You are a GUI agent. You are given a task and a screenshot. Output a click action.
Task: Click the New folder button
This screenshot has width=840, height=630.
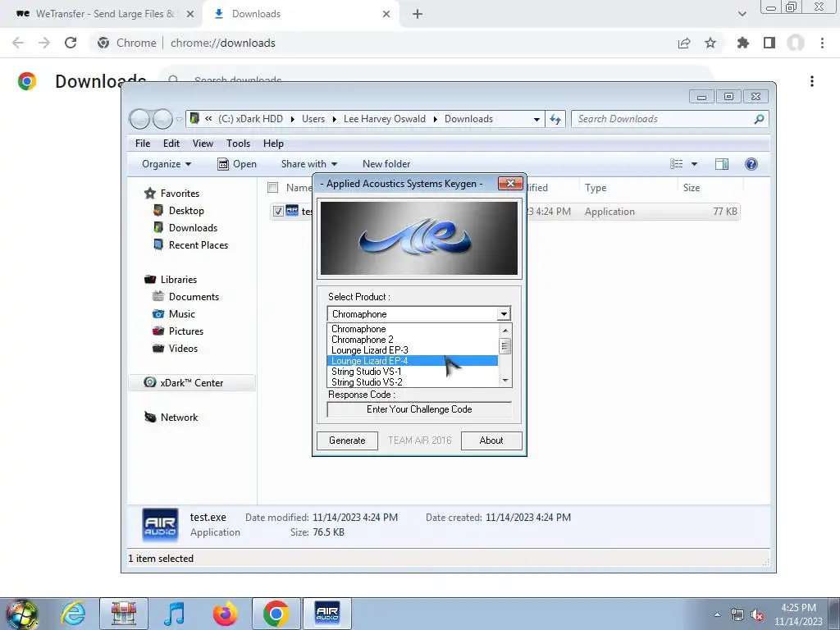tap(386, 164)
